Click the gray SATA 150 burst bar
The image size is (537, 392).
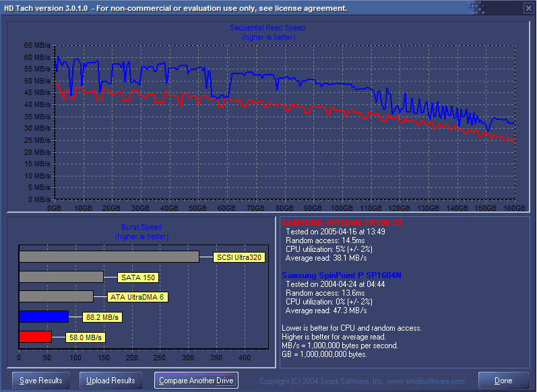click(61, 277)
